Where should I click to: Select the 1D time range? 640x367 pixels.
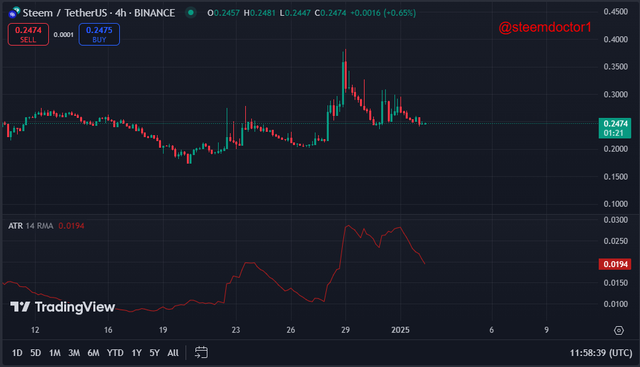click(x=17, y=353)
